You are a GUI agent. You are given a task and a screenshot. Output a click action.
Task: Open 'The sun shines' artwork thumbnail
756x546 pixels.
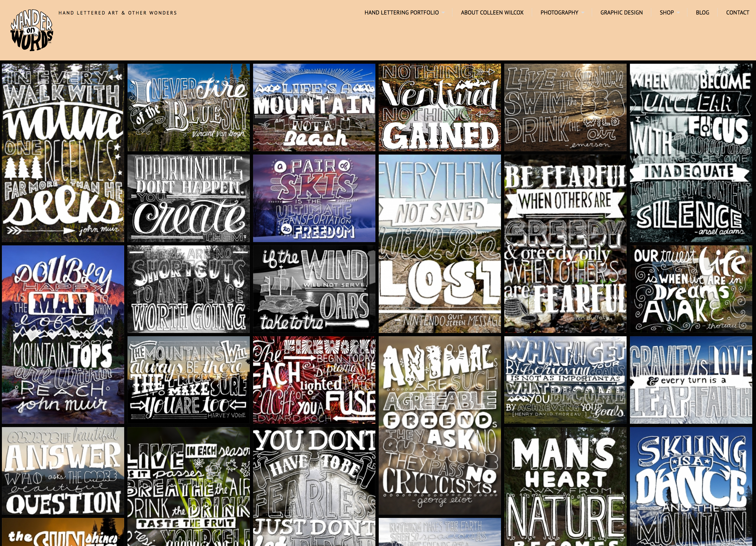click(63, 532)
